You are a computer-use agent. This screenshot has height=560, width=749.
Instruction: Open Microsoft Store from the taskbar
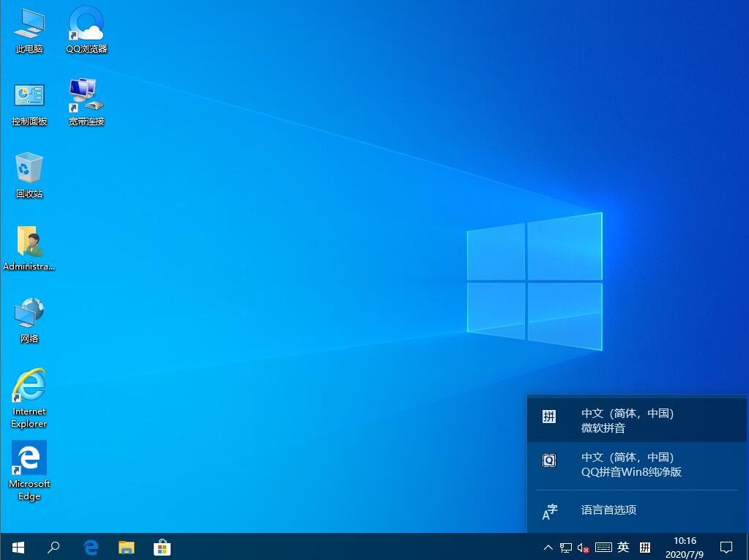click(162, 547)
